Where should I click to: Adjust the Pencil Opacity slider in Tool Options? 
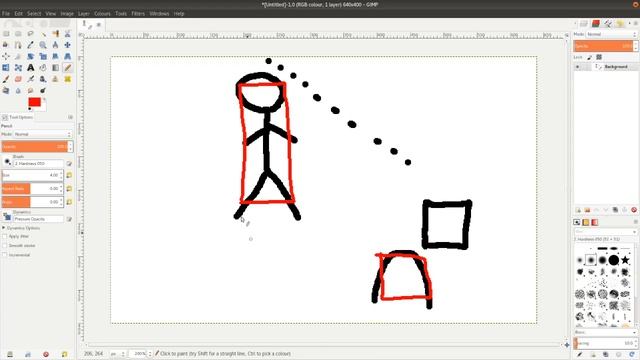click(x=37, y=147)
